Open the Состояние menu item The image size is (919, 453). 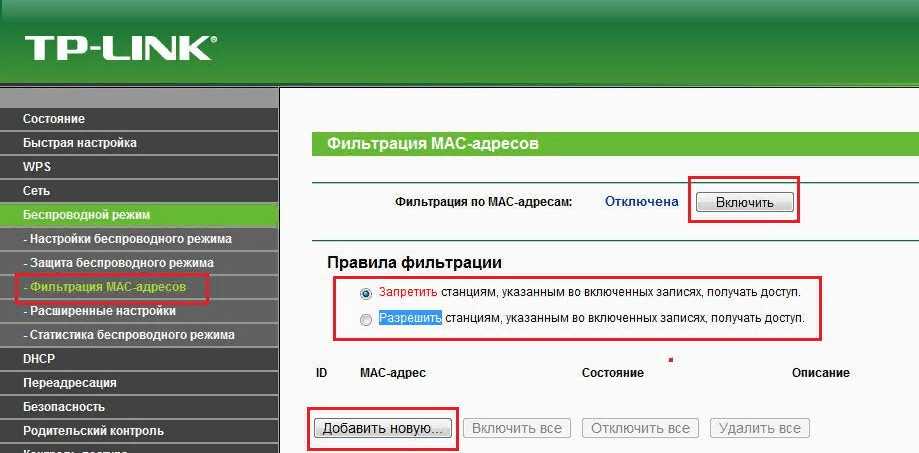pyautogui.click(x=54, y=119)
